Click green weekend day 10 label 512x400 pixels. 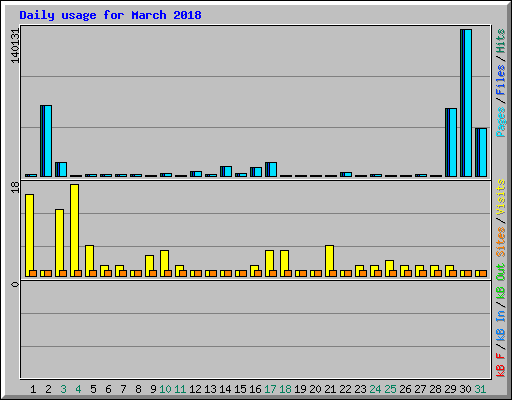tap(165, 389)
